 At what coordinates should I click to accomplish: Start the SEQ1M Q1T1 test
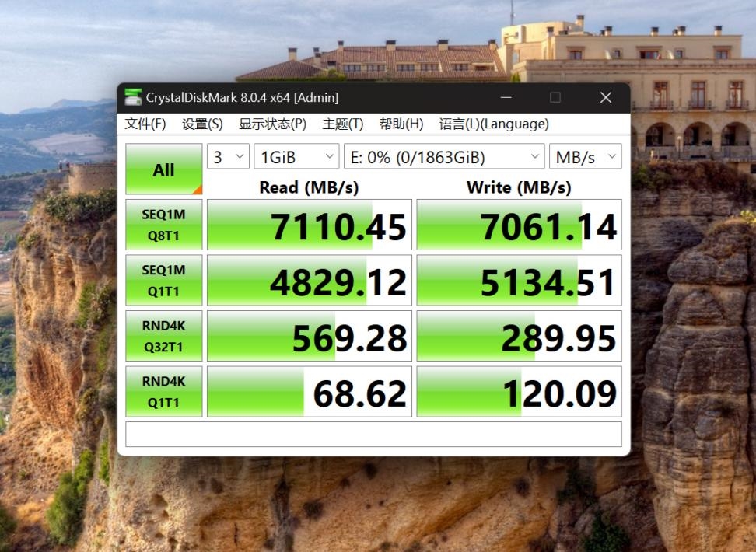click(164, 280)
